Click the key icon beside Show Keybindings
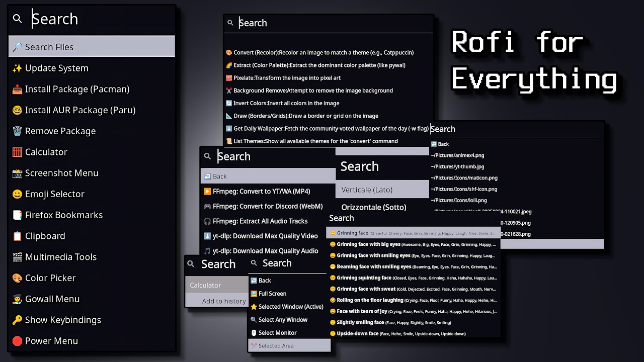Viewport: 644px width, 362px height. (x=17, y=320)
